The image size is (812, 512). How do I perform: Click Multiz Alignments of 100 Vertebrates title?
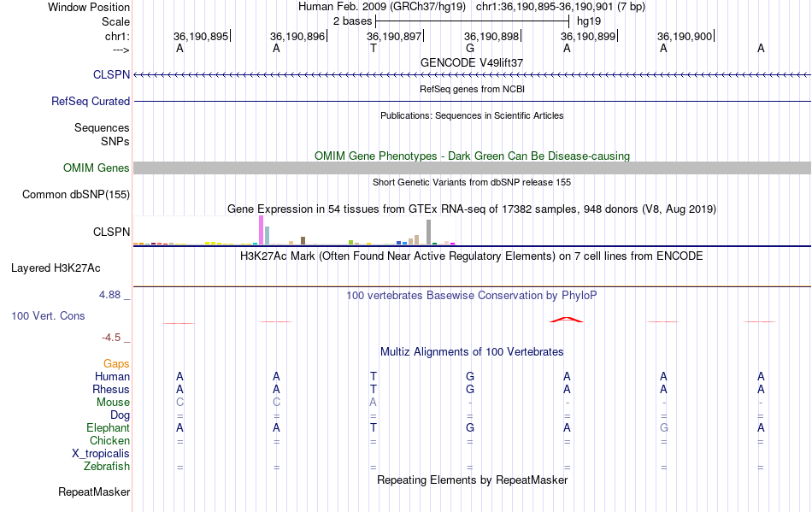pyautogui.click(x=472, y=352)
